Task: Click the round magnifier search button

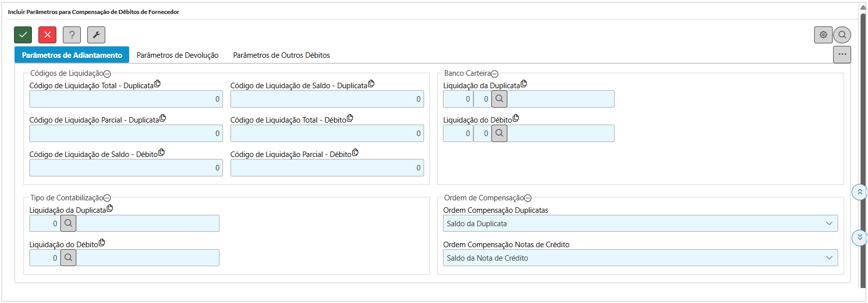Action: pos(842,35)
